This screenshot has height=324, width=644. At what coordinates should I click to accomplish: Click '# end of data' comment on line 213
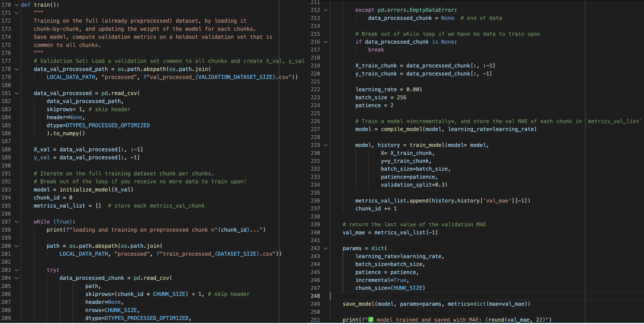pyautogui.click(x=481, y=18)
